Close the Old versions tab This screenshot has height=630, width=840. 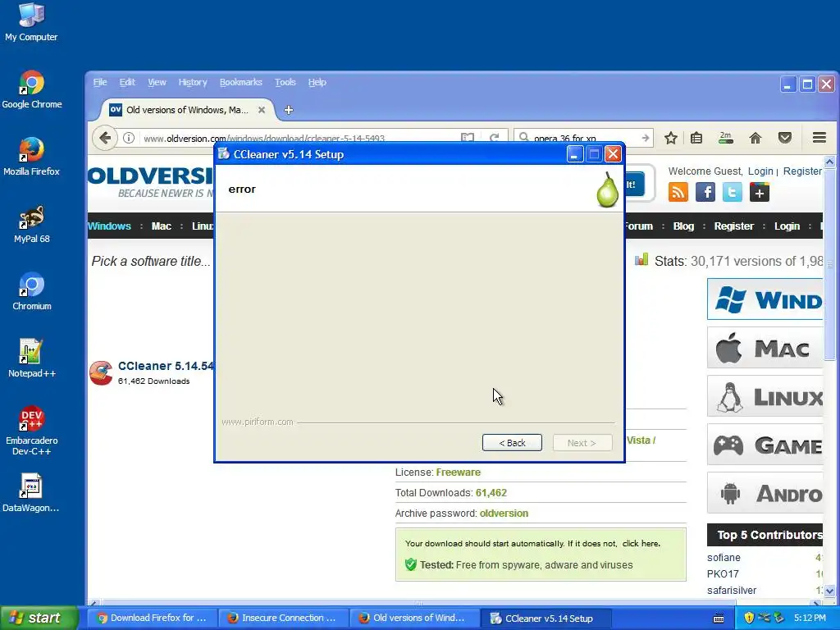(x=262, y=110)
